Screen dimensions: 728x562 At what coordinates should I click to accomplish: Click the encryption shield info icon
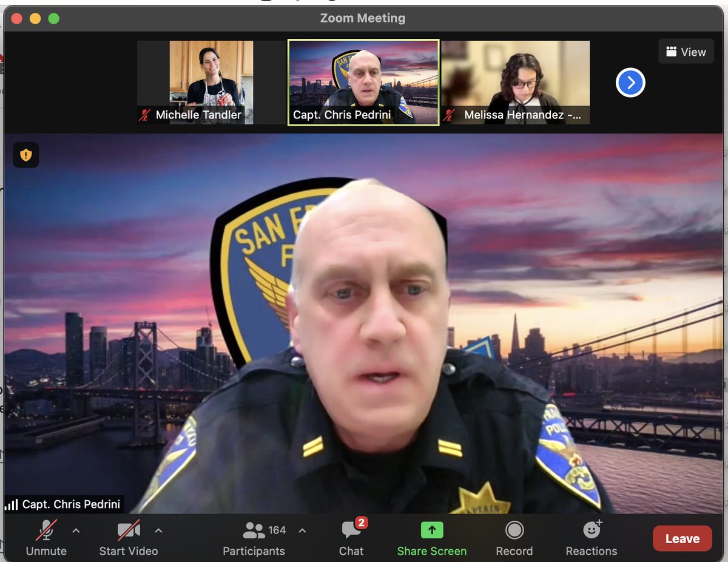(26, 155)
